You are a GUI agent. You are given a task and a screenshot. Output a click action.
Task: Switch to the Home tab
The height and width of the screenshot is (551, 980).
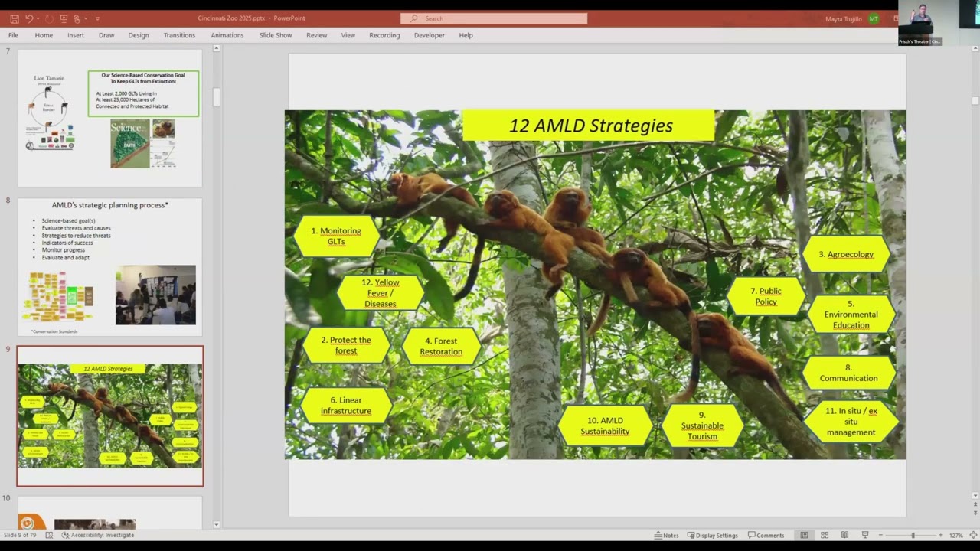tap(44, 35)
